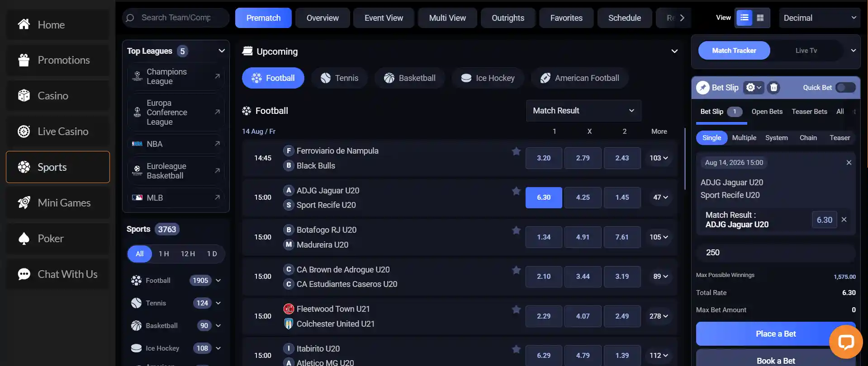Favorite the Ferroviario de Nampula match star
This screenshot has width=868, height=366.
coord(516,151)
